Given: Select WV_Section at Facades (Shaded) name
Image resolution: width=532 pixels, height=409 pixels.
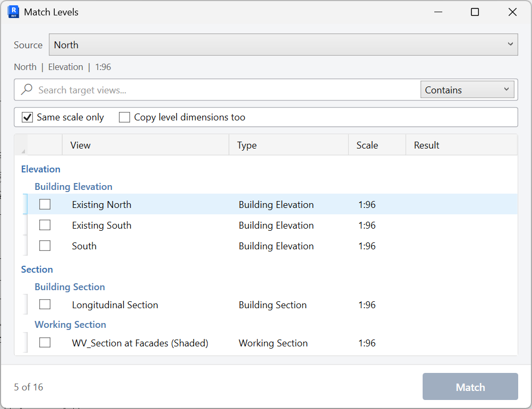Looking at the screenshot, I should (140, 343).
